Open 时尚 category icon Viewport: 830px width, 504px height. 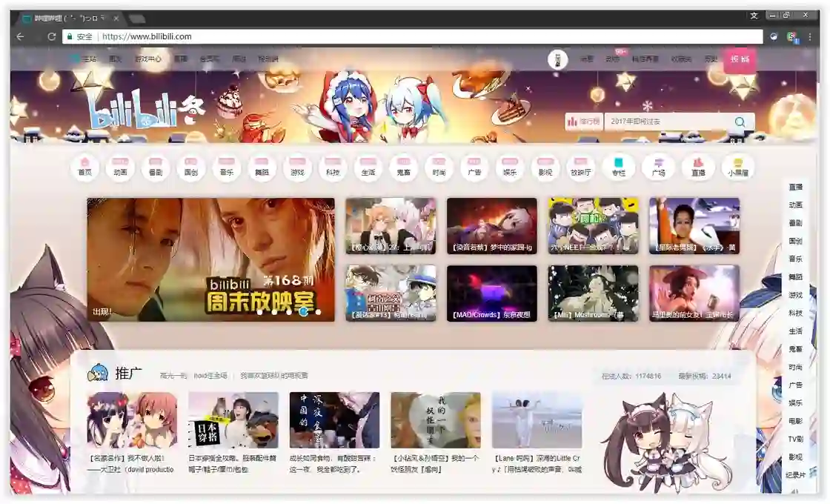tap(439, 168)
